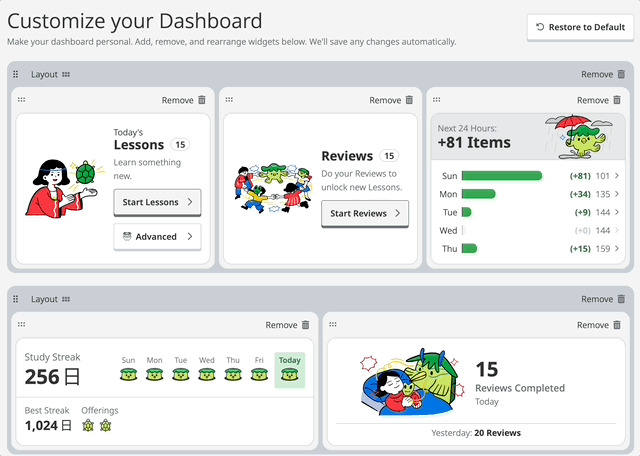Click Restore to Default button
The image size is (640, 456).
[x=580, y=27]
